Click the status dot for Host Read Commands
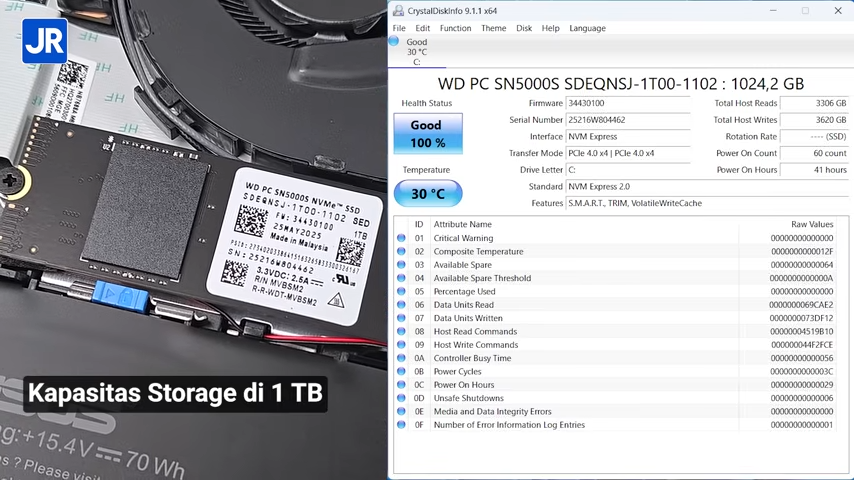854x480 pixels. 401,331
